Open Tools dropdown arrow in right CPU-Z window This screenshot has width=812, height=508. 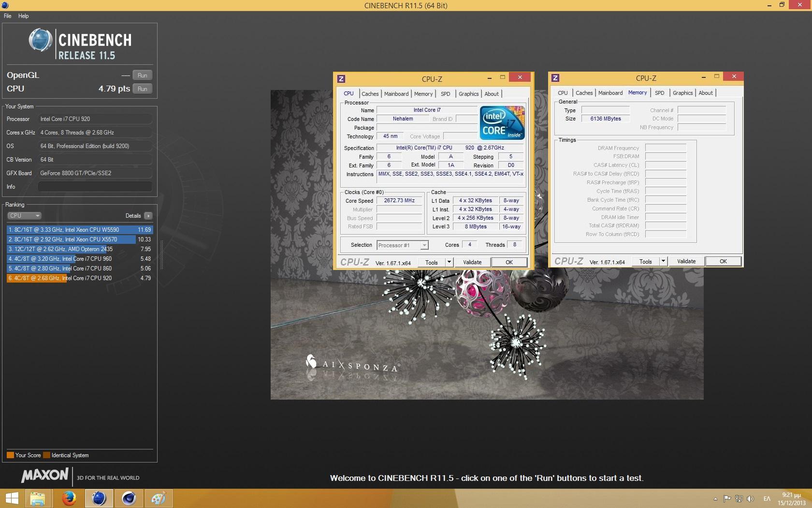663,261
